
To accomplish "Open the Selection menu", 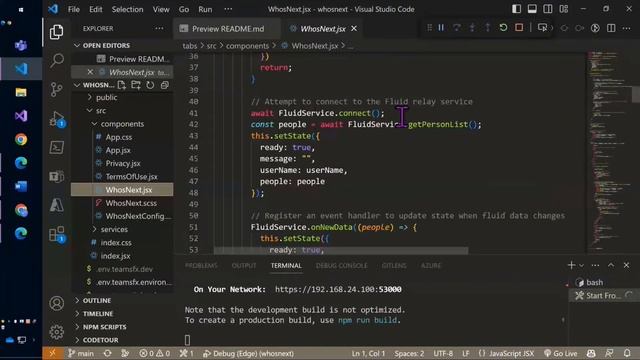I will [127, 9].
